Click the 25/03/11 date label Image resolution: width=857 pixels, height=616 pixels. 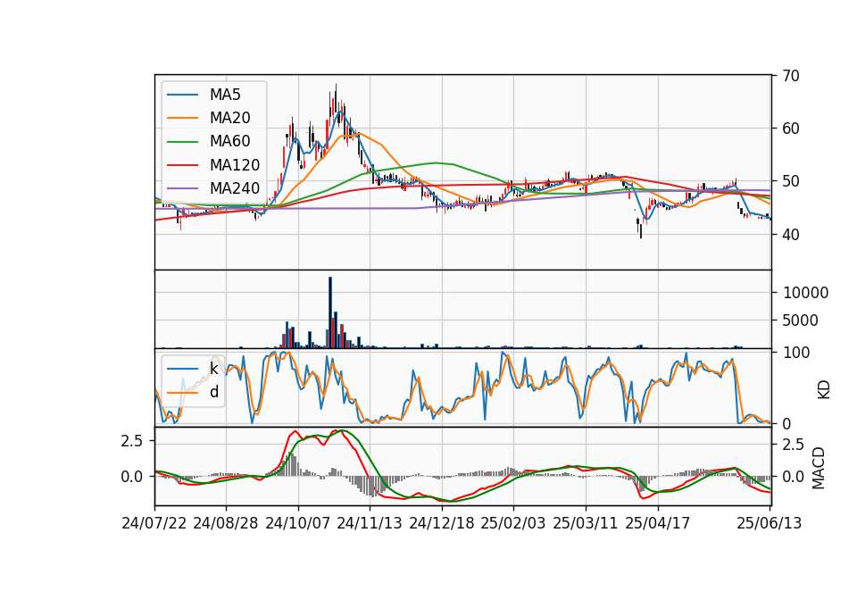tap(586, 523)
